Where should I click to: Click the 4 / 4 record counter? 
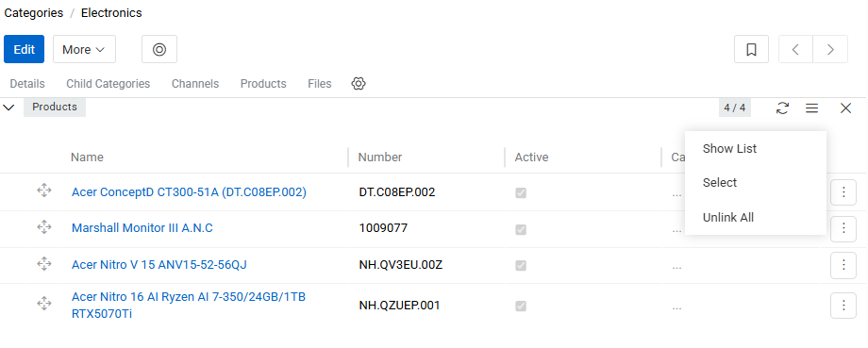(735, 108)
